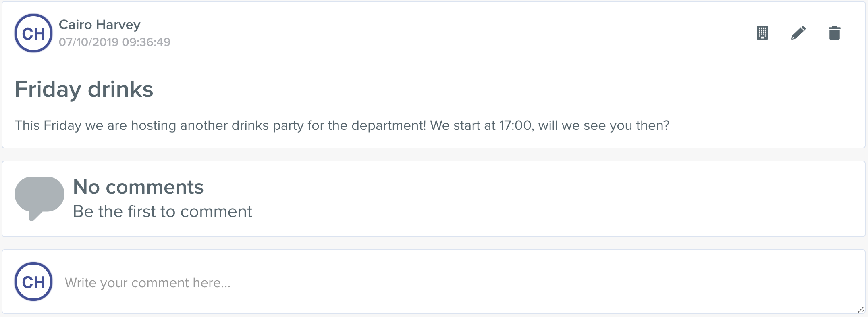Click "will we see you then?" sentence
Image resolution: width=868 pixels, height=317 pixels.
click(x=604, y=125)
